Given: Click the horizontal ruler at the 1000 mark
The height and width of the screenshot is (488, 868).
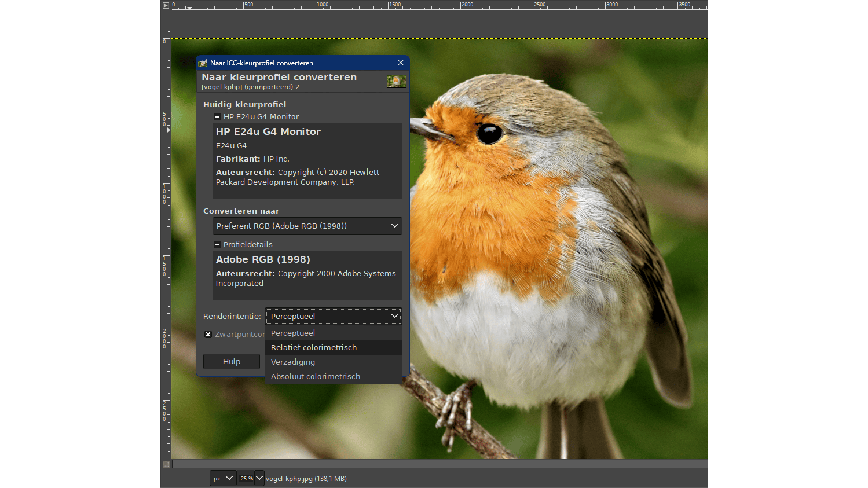Looking at the screenshot, I should pos(316,6).
